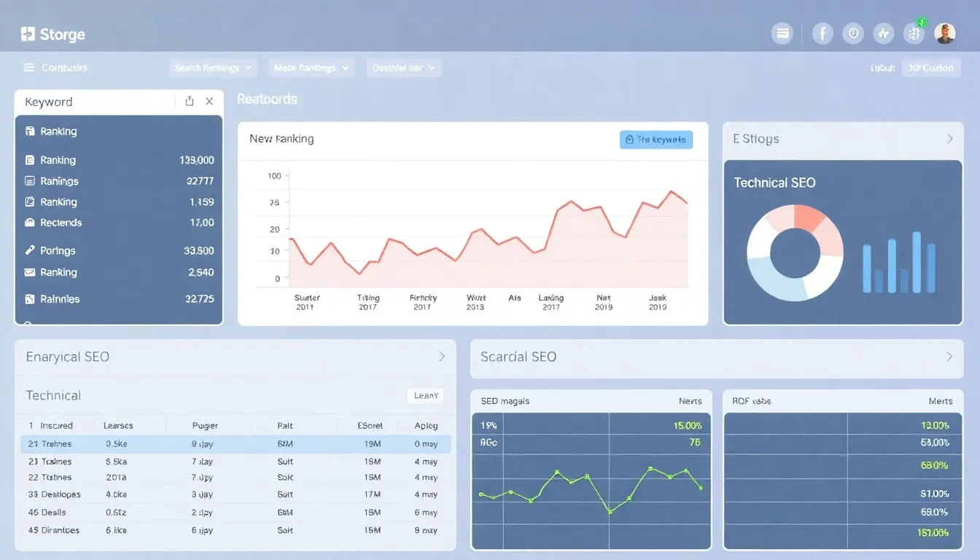Viewport: 980px width, 560px height.
Task: Click the 151.00% value in ROF vabs
Action: point(934,533)
